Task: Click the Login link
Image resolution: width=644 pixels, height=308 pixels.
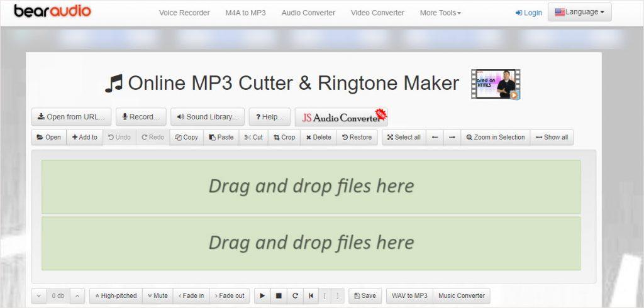Action: coord(528,13)
